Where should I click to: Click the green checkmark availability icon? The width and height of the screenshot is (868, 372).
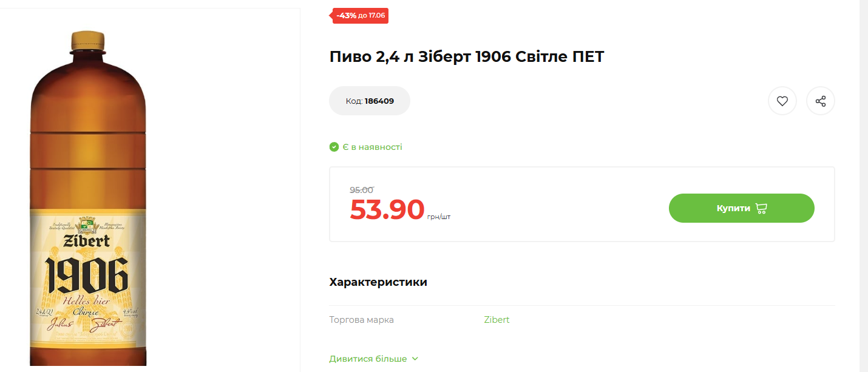[x=334, y=147]
